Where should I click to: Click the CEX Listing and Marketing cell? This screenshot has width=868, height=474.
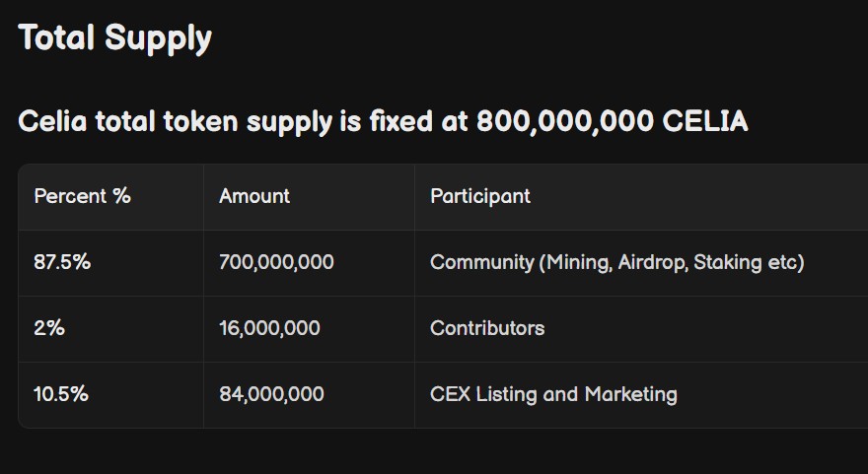pyautogui.click(x=553, y=394)
